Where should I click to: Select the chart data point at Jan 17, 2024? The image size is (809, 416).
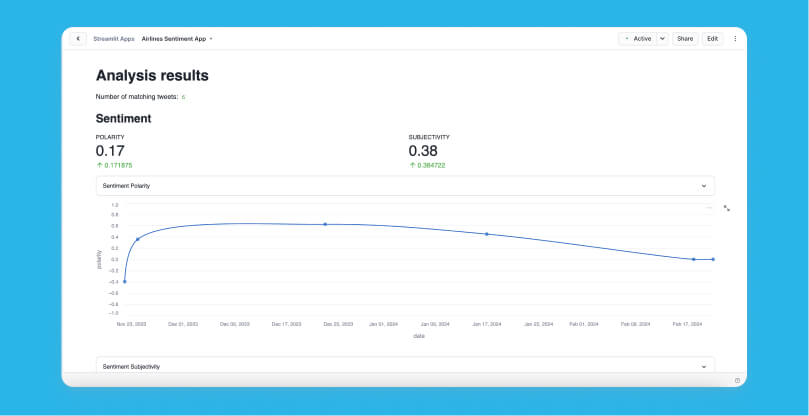click(x=487, y=234)
